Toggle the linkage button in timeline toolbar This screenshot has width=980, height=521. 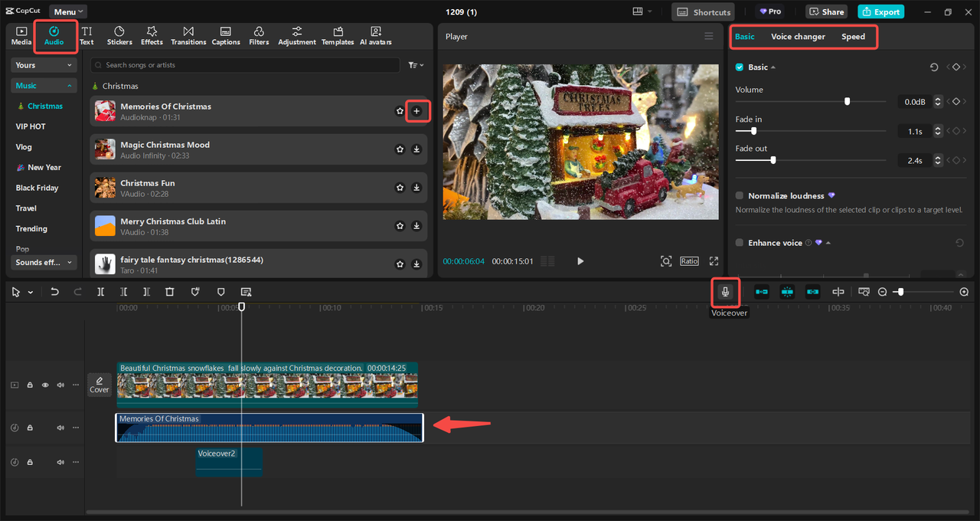click(x=812, y=292)
